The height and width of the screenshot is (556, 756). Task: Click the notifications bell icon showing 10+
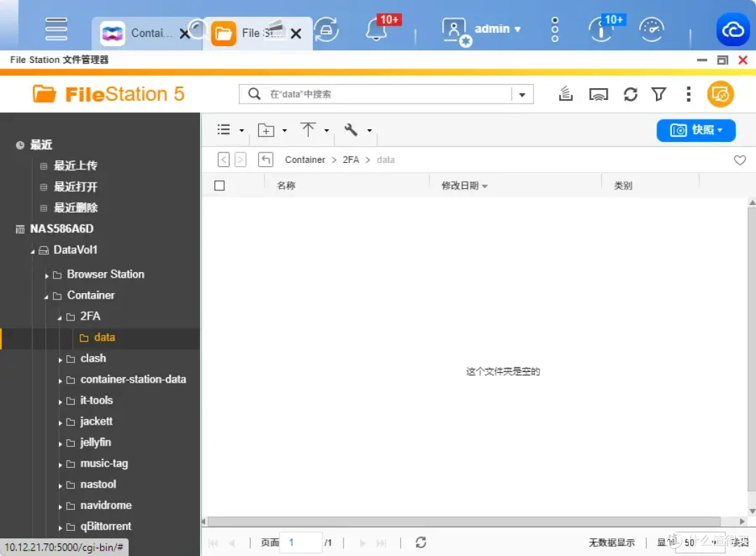tap(378, 29)
